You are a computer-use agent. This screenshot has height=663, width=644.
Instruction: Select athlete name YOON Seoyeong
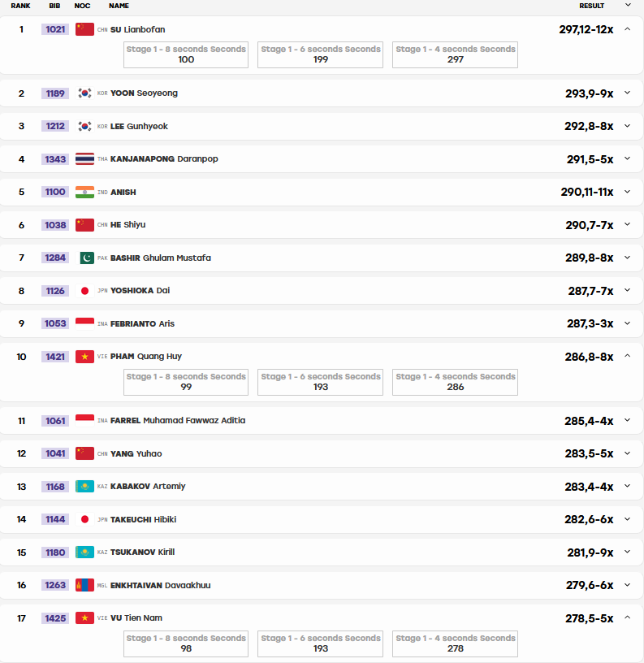(144, 93)
